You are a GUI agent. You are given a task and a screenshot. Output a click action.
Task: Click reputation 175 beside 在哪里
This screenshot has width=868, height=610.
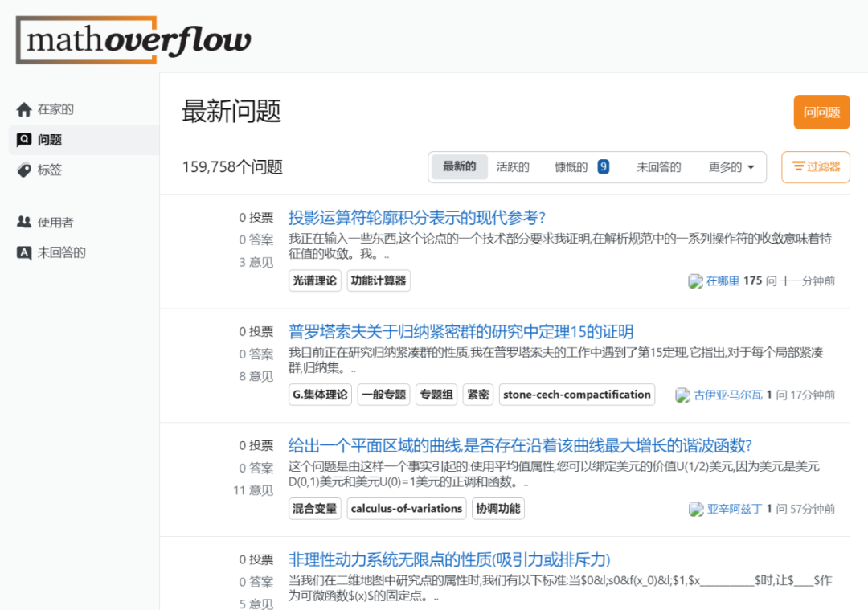(752, 280)
